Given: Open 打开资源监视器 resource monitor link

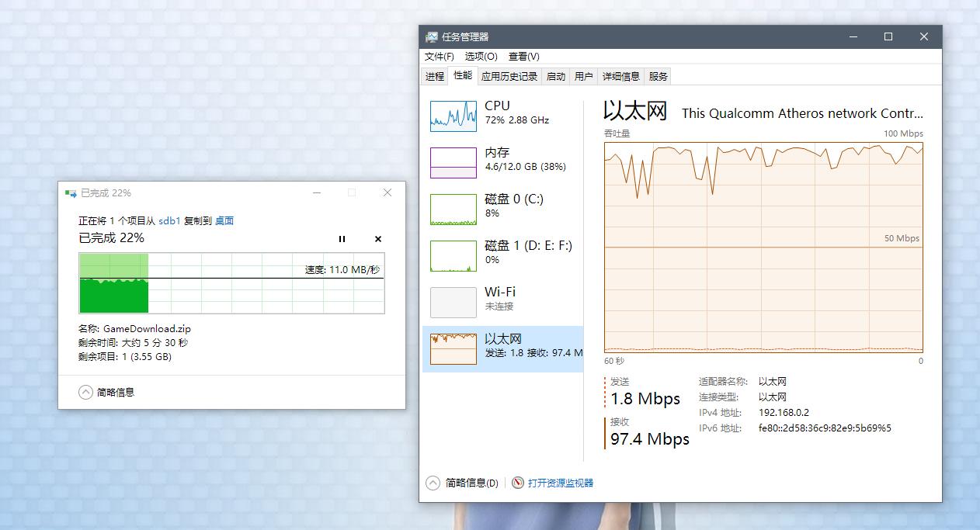Looking at the screenshot, I should [x=561, y=482].
